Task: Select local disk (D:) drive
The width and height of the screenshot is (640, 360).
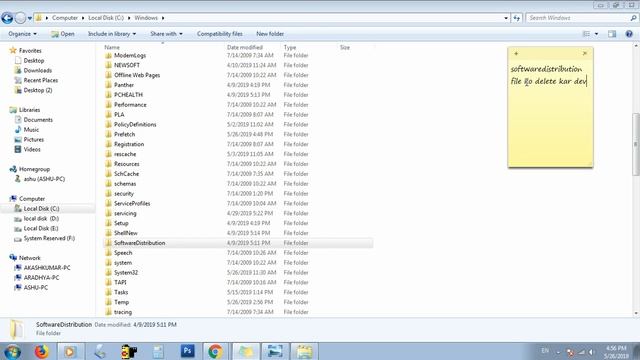Action: click(x=41, y=218)
